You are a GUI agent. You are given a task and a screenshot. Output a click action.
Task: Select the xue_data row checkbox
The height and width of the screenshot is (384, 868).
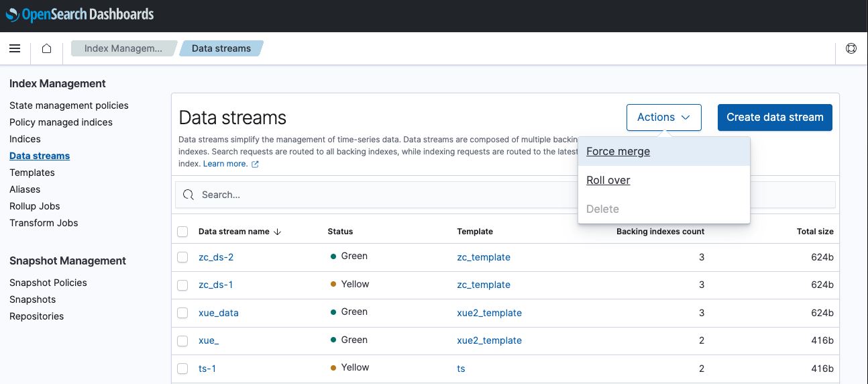(x=182, y=313)
